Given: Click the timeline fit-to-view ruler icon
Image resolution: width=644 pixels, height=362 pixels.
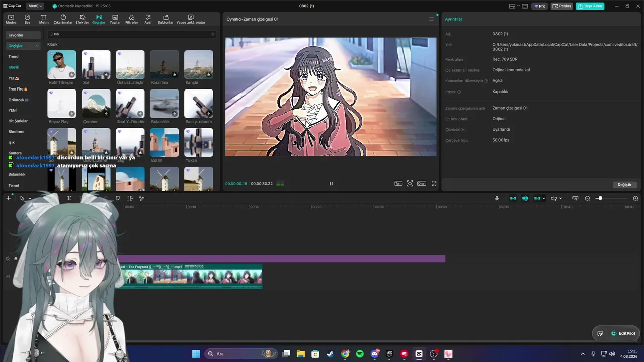Looking at the screenshot, I should [x=575, y=198].
